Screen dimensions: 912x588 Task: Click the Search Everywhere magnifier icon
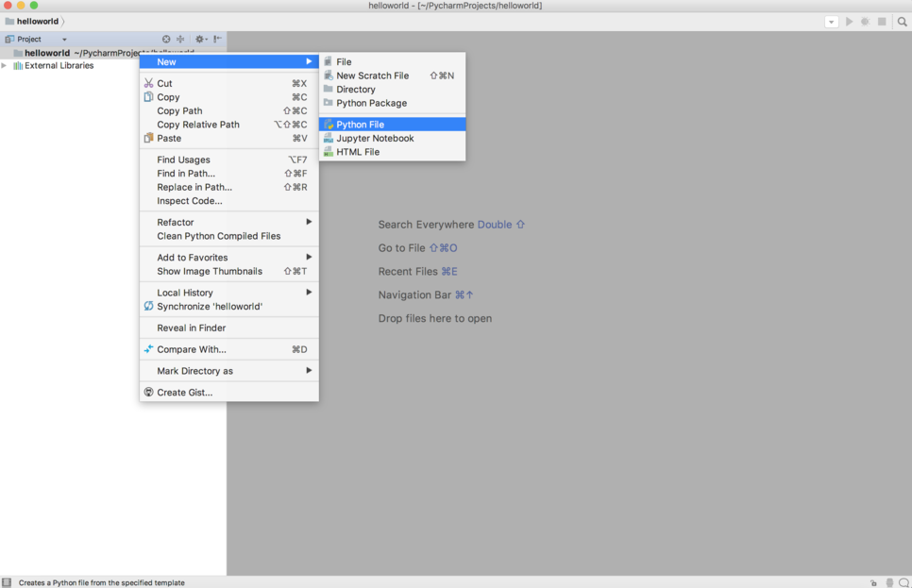903,22
